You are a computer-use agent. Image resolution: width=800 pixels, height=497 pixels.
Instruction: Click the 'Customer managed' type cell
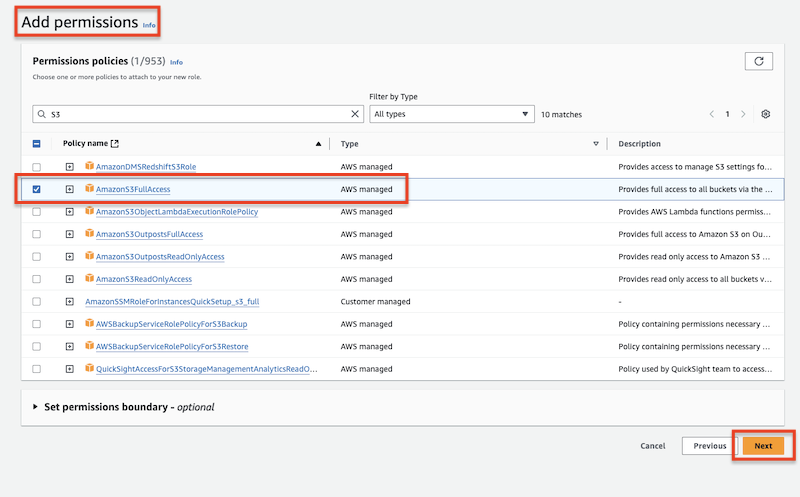pos(376,302)
